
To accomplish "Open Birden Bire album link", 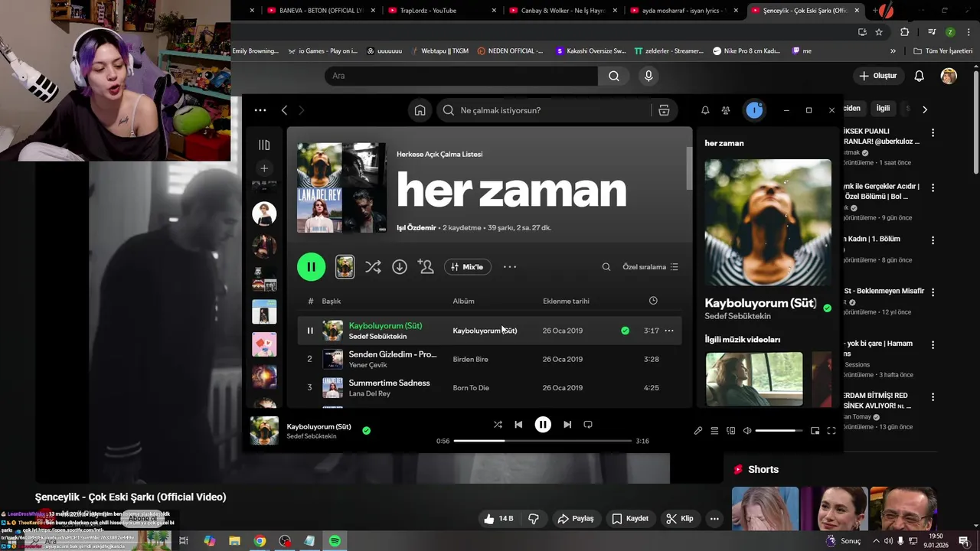I will pos(470,359).
